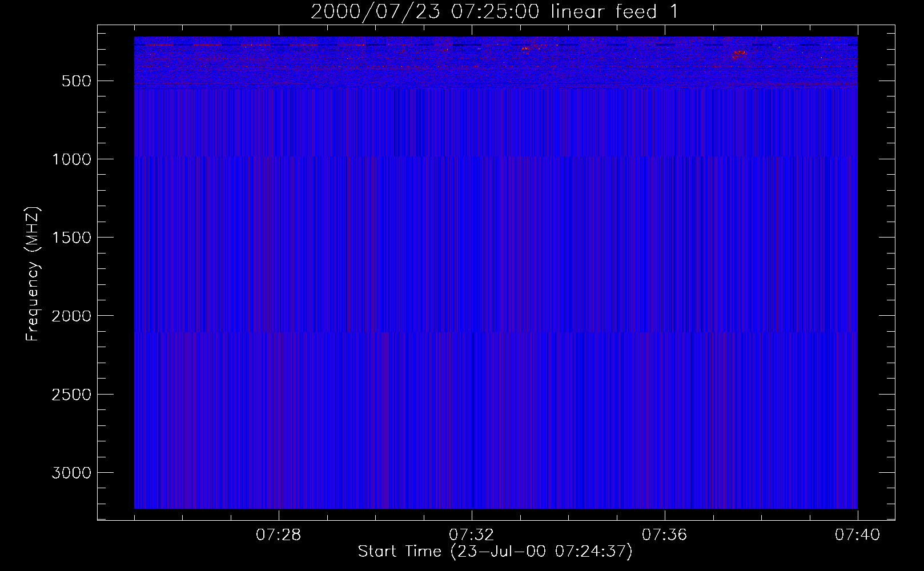Click the 'Start Time (23-Jul-00 07:24:37)' label
This screenshot has width=924, height=571.
495,552
